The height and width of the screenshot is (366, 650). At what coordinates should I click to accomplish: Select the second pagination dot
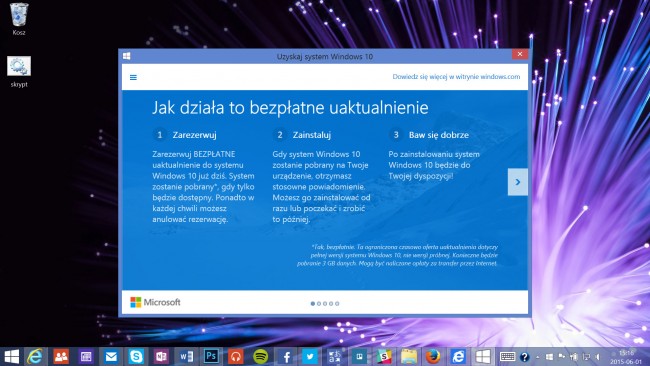(319, 303)
